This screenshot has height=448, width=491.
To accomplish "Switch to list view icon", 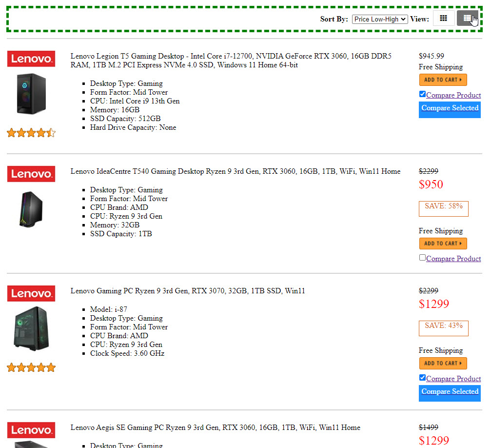I will pos(467,19).
